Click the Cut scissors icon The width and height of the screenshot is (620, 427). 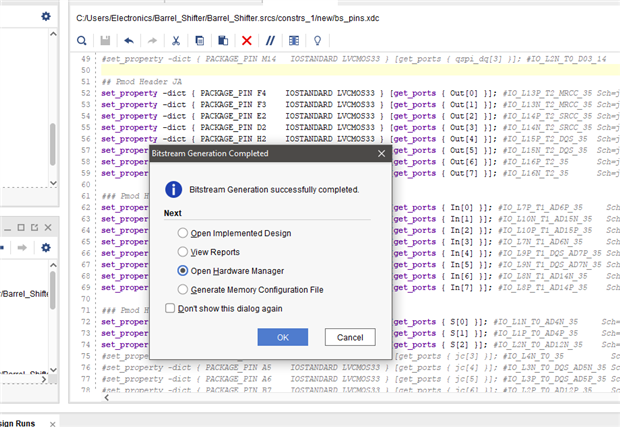tap(176, 41)
